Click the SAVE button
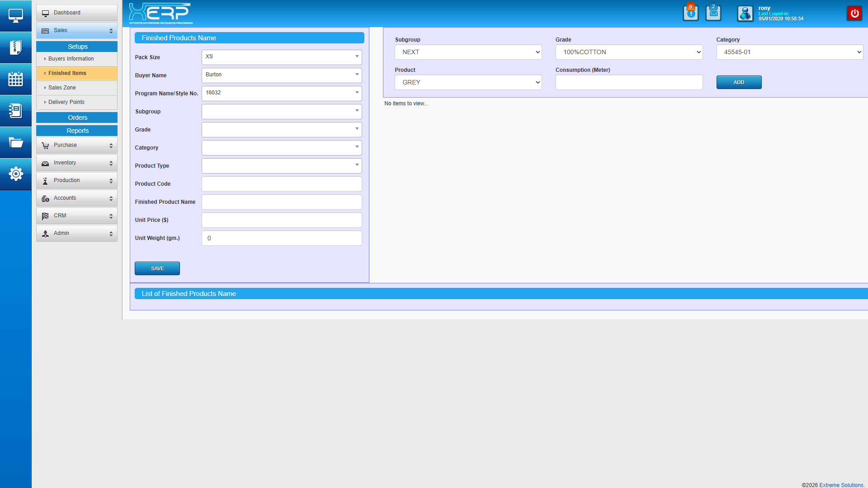 157,268
